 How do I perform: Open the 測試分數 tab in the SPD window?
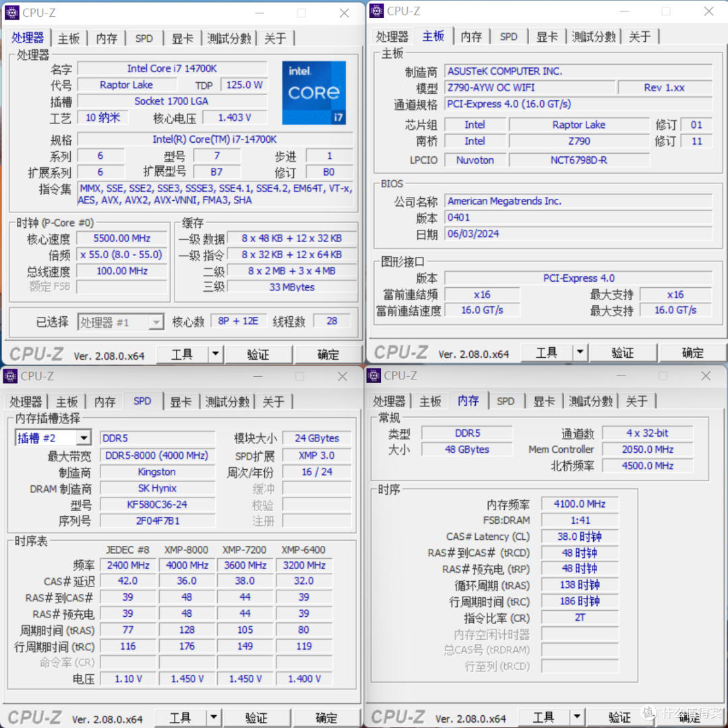(228, 402)
